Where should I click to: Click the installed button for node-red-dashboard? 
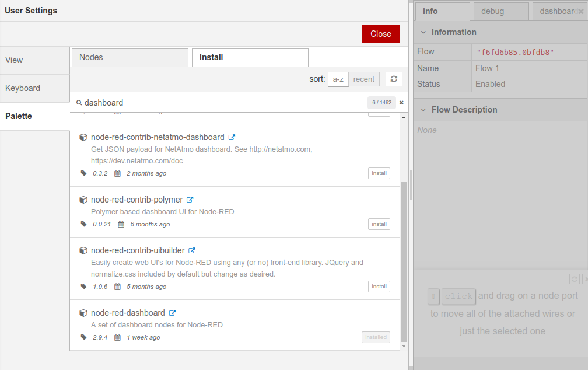pyautogui.click(x=376, y=337)
